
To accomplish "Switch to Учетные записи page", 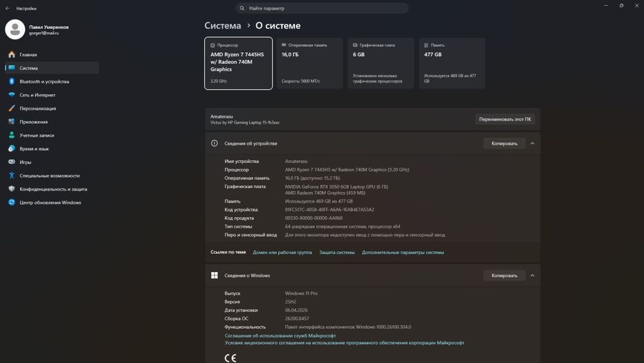I will tap(52, 135).
